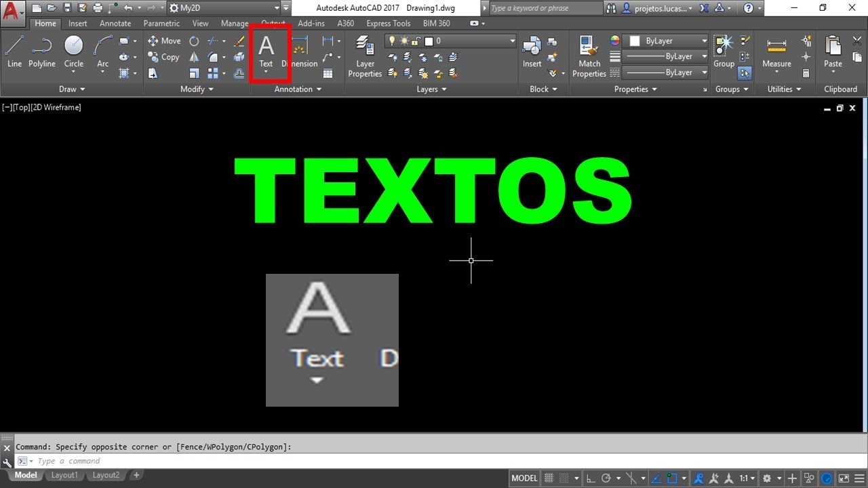868x488 pixels.
Task: Click the object color wheel icon
Action: pos(614,41)
